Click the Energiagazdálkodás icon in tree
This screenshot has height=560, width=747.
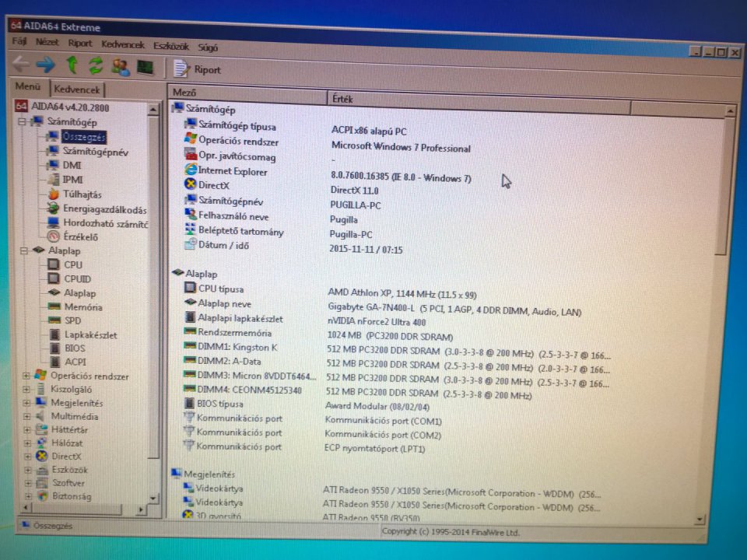(x=53, y=208)
